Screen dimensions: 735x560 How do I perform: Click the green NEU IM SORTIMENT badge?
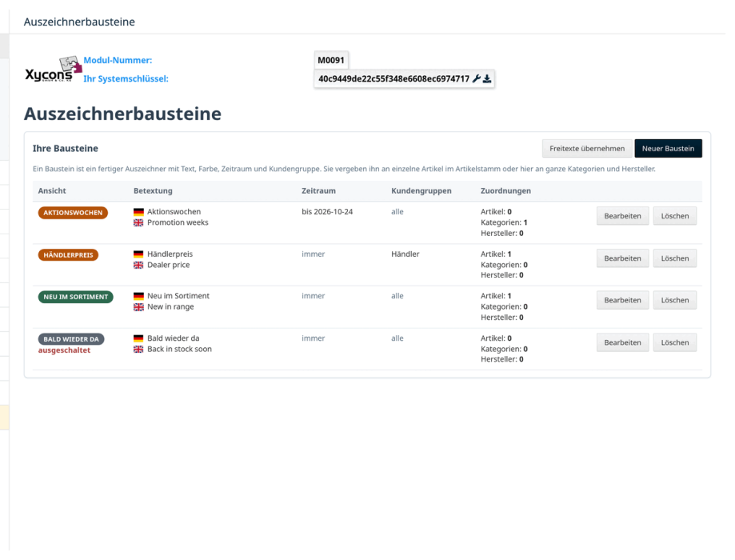tap(75, 297)
